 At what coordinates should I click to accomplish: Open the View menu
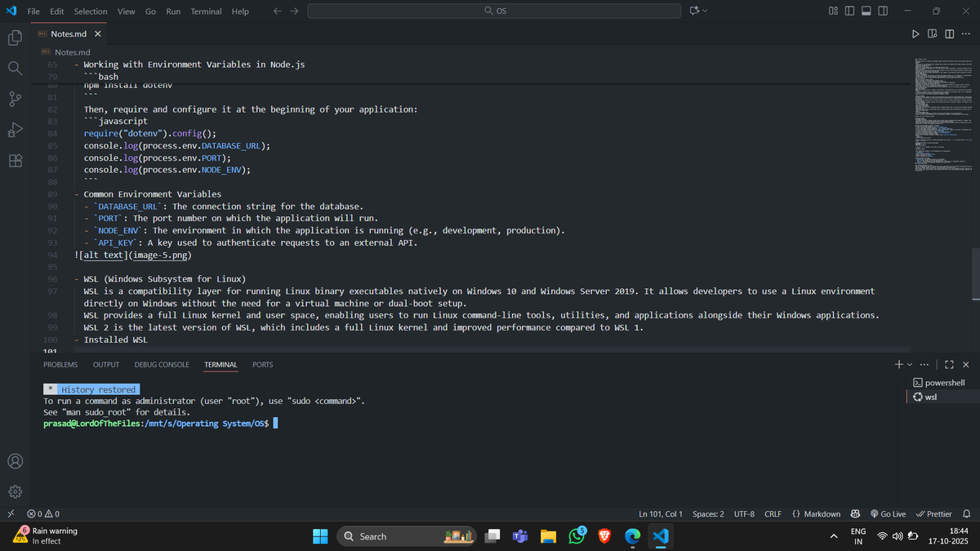[126, 11]
